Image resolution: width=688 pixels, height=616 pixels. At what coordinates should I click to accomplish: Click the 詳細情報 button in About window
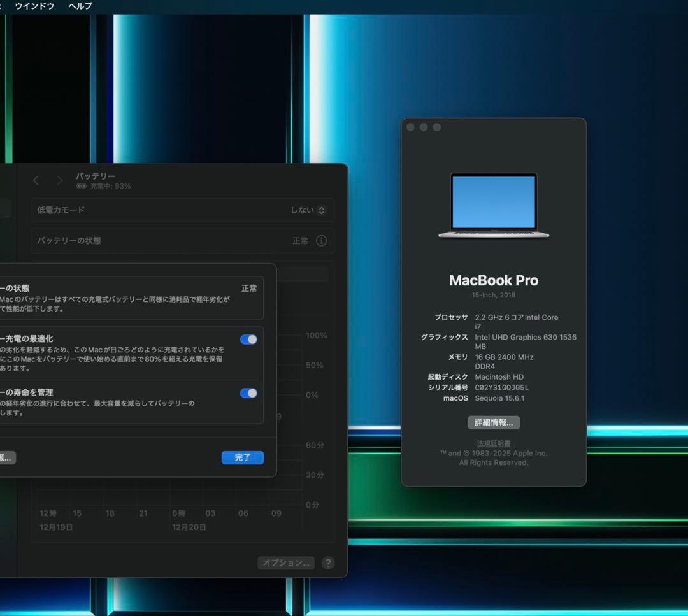(494, 422)
